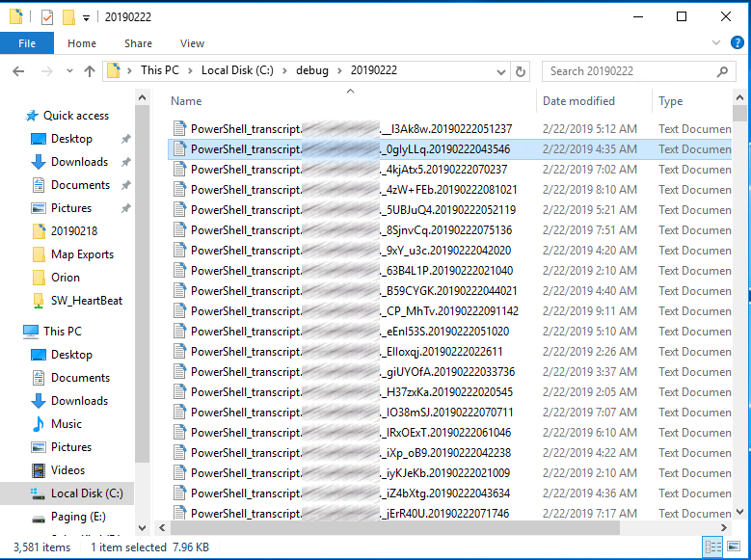Select Local Disk (C:) in navigation pane
This screenshot has width=751, height=560.
(87, 493)
